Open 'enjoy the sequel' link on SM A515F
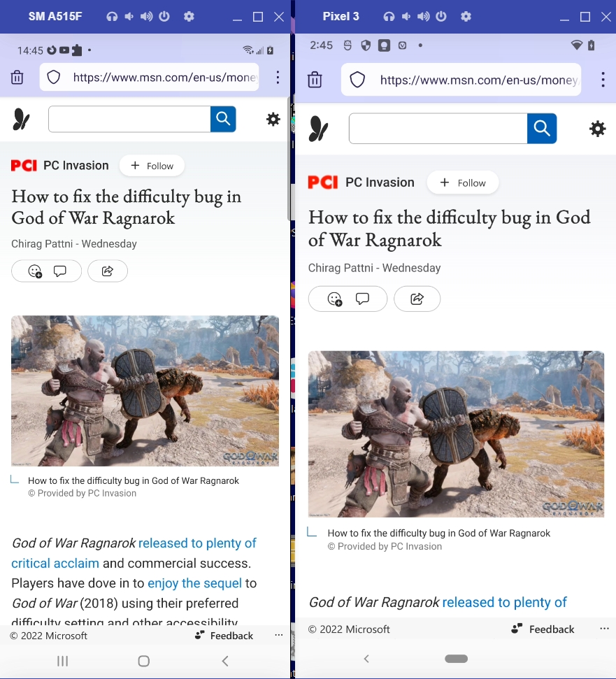Viewport: 616px width, 679px height. pos(194,583)
